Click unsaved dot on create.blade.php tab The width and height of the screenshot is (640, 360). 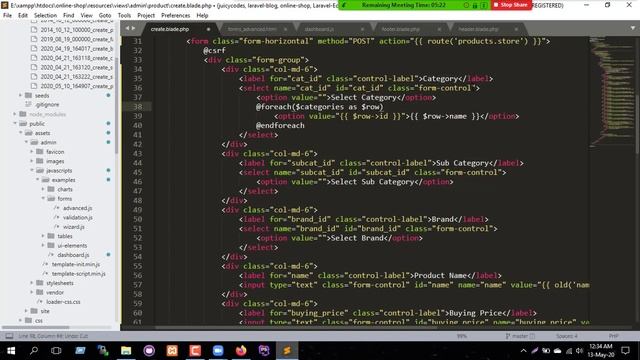coord(208,29)
